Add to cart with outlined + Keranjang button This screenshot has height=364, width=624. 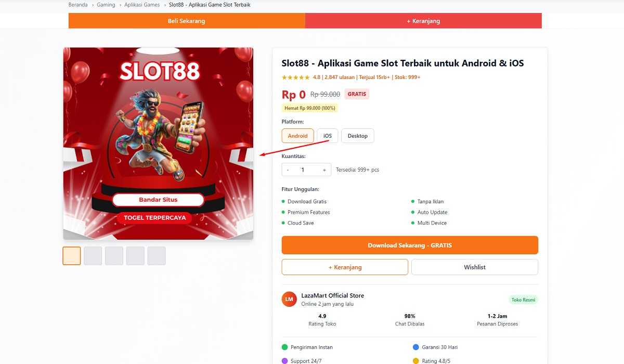(345, 267)
